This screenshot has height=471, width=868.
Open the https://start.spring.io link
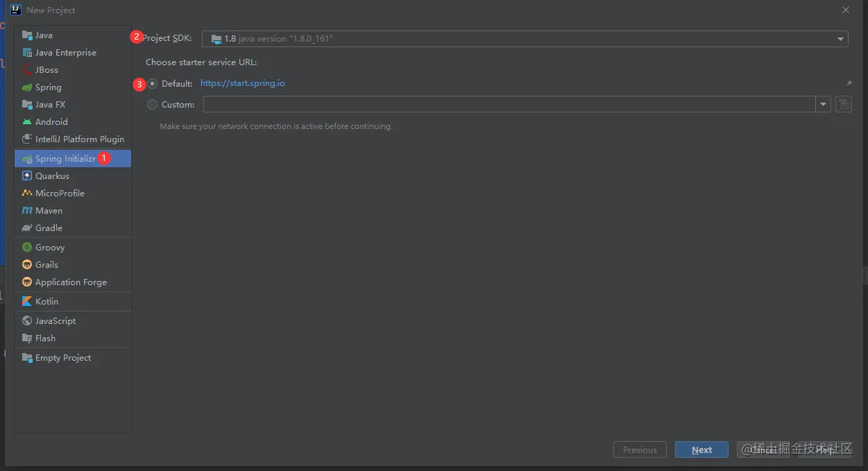[x=242, y=83]
